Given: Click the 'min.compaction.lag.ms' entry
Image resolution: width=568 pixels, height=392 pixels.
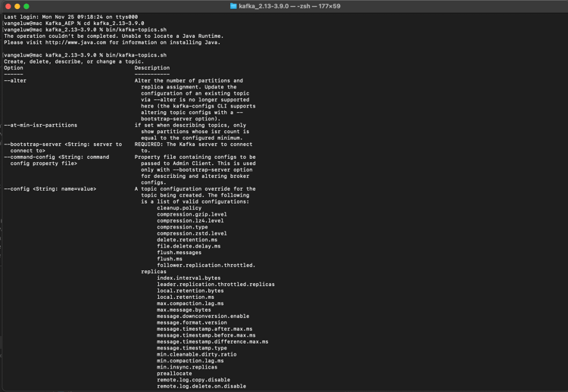Looking at the screenshot, I should point(190,361).
